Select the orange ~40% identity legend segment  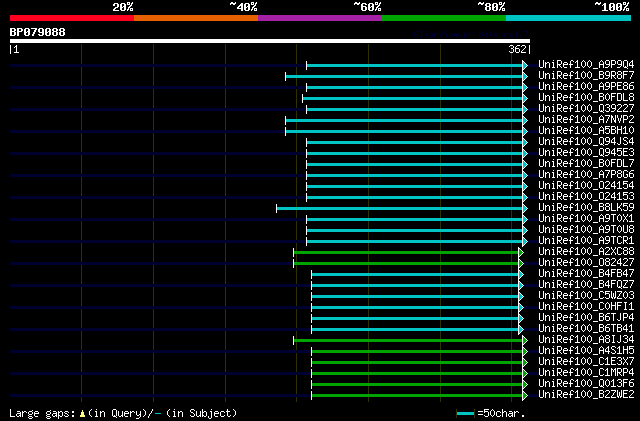pos(196,18)
